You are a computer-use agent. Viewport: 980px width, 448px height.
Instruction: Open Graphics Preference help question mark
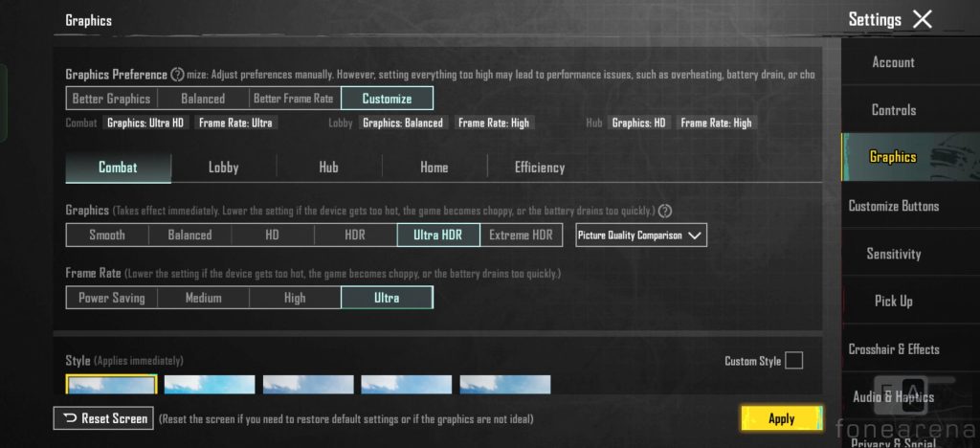click(x=177, y=75)
